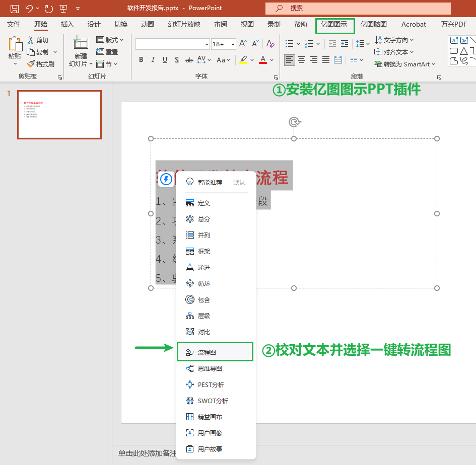Click the Cut (剪切) icon
The height and width of the screenshot is (465, 476).
point(30,40)
